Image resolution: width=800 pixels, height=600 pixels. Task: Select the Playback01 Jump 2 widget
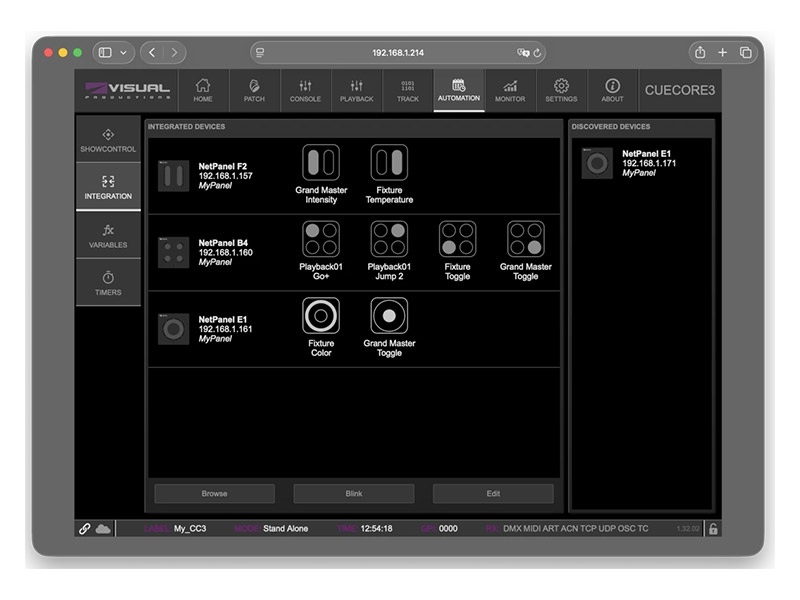tap(389, 241)
